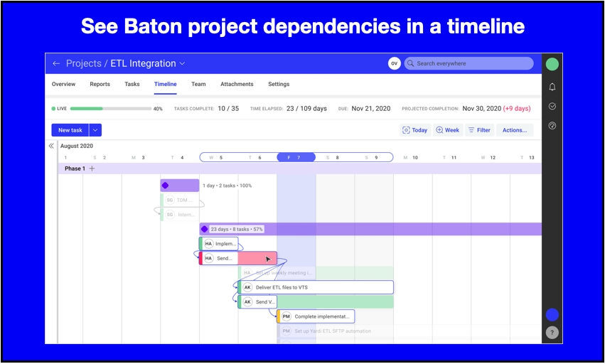Image resolution: width=605 pixels, height=364 pixels.
Task: Open the Implem... task by HA
Action: coord(219,244)
